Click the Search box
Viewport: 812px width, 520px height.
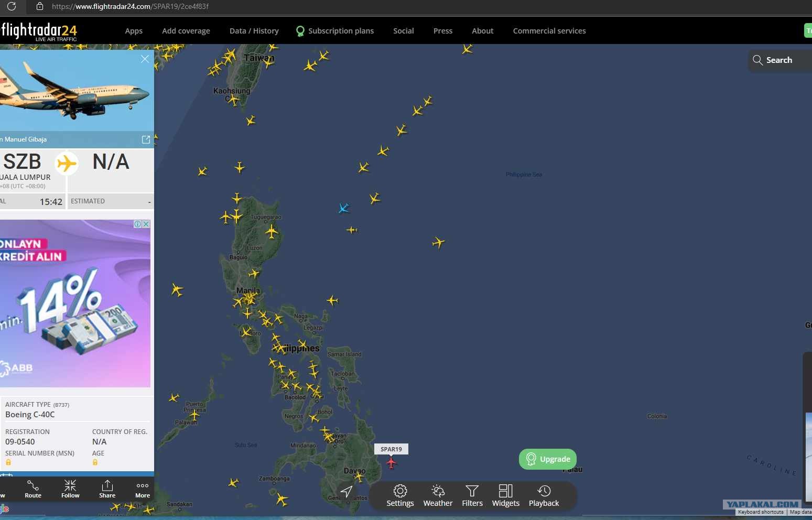point(780,60)
